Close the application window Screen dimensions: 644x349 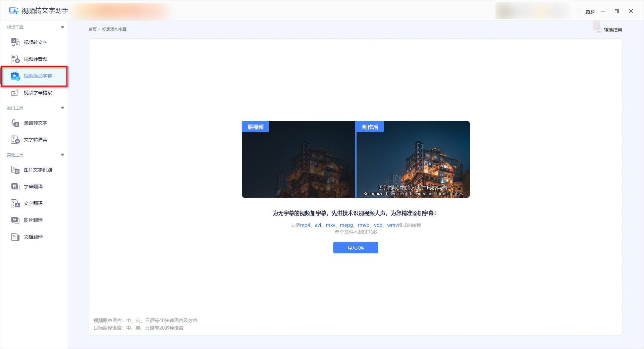[x=631, y=11]
